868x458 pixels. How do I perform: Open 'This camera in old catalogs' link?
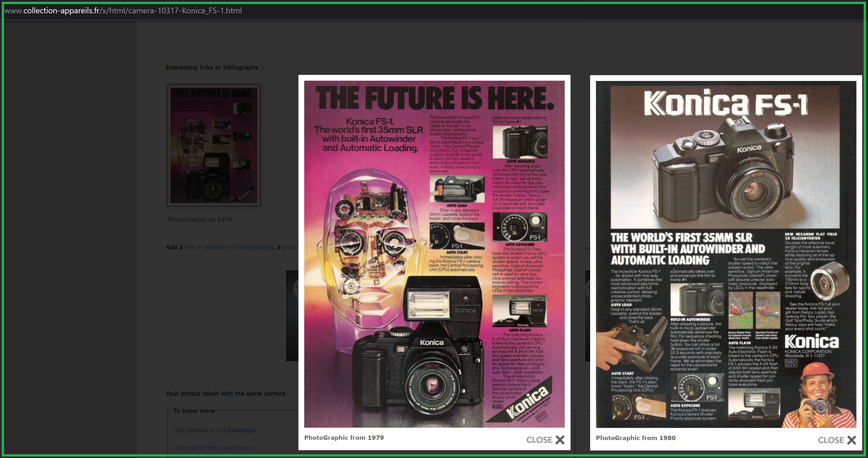(214, 430)
